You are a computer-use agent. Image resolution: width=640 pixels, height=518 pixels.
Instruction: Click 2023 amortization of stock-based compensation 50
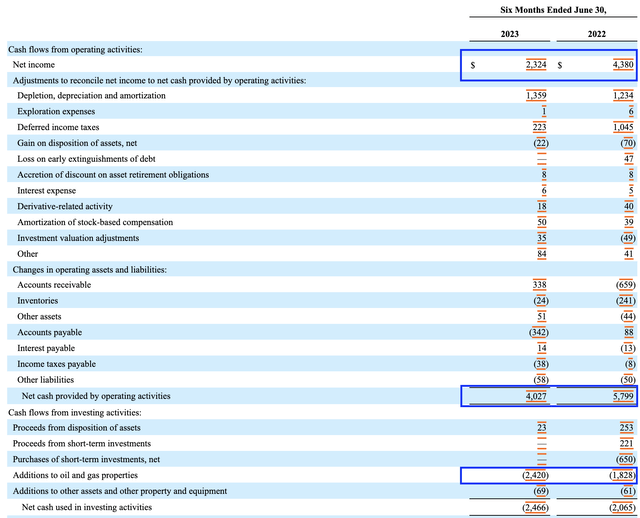tap(542, 222)
